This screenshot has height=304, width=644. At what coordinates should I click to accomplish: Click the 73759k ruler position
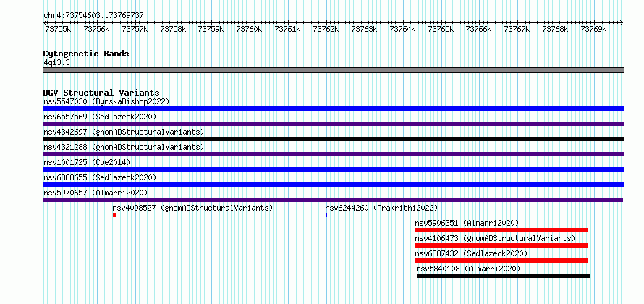coord(211,29)
